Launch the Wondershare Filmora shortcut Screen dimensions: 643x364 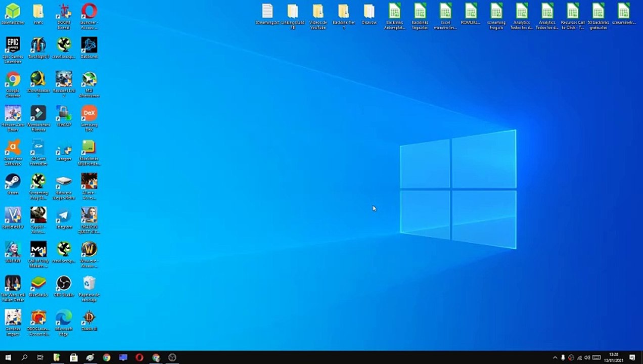[x=38, y=118]
